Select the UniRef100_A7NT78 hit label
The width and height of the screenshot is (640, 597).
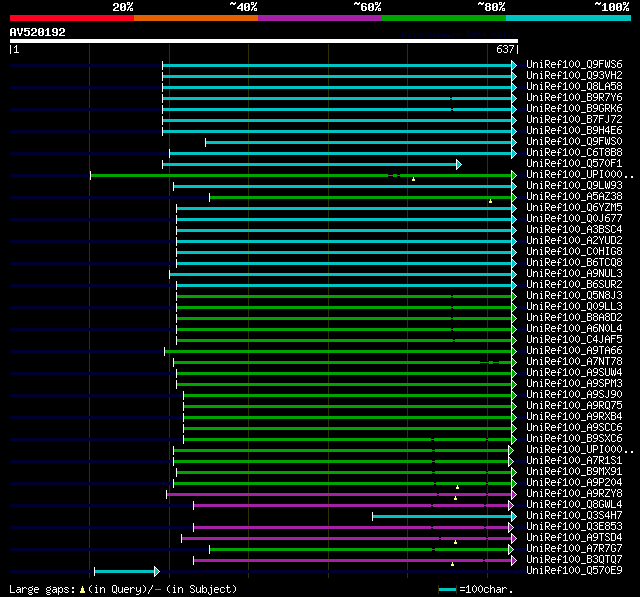pos(574,362)
